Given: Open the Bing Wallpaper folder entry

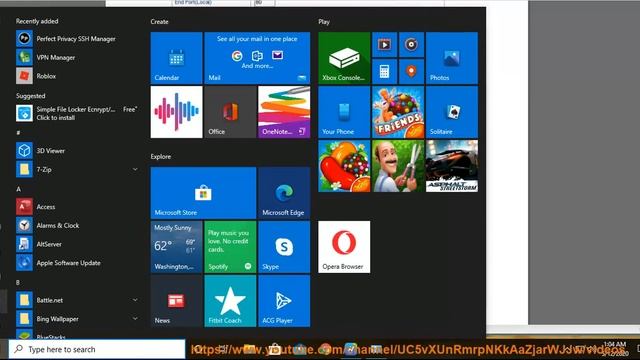Looking at the screenshot, I should (76, 319).
